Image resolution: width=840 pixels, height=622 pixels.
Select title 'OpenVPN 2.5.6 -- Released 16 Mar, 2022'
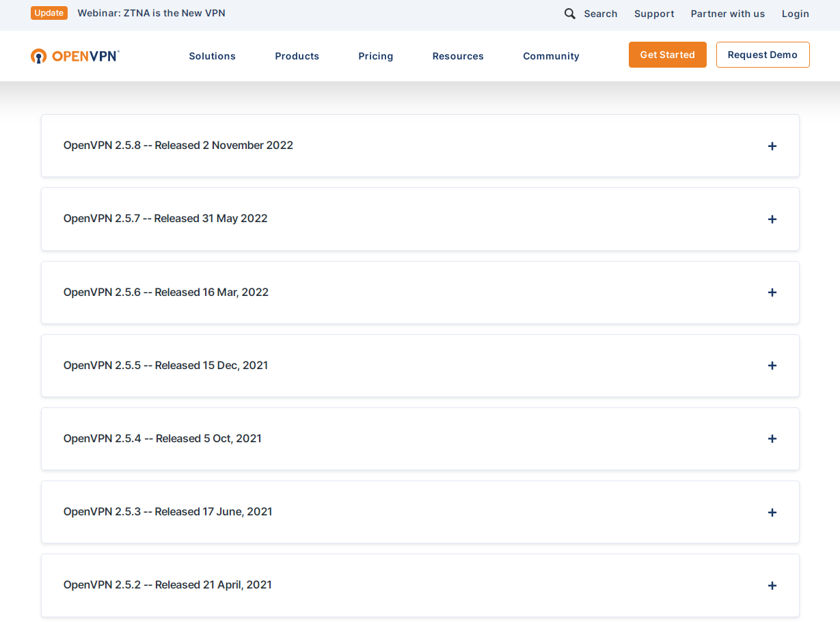click(166, 292)
